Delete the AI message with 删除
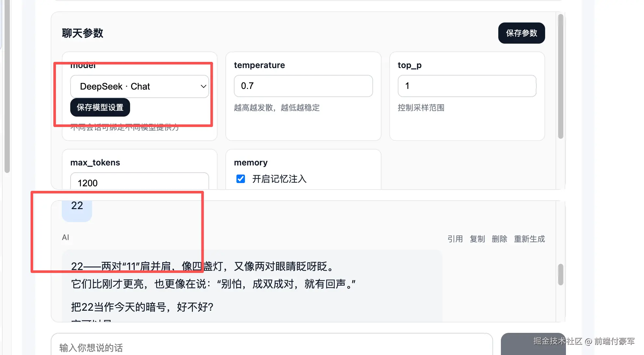 (x=499, y=239)
